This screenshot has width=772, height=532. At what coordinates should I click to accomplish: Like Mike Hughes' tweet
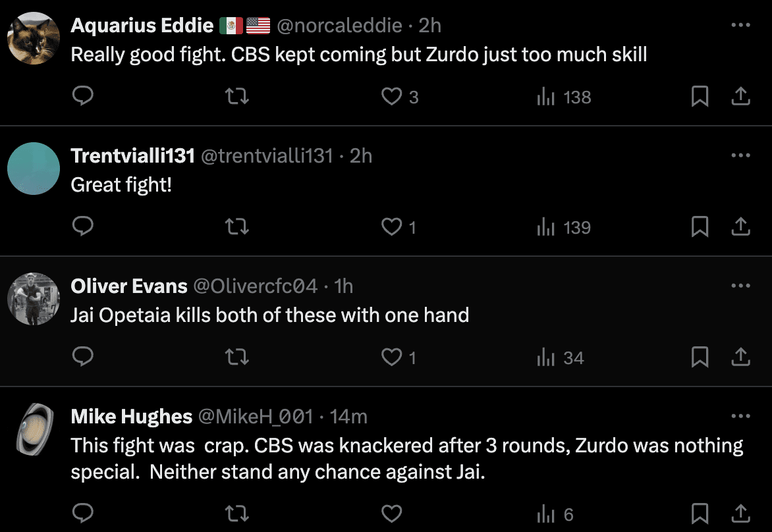click(x=392, y=514)
